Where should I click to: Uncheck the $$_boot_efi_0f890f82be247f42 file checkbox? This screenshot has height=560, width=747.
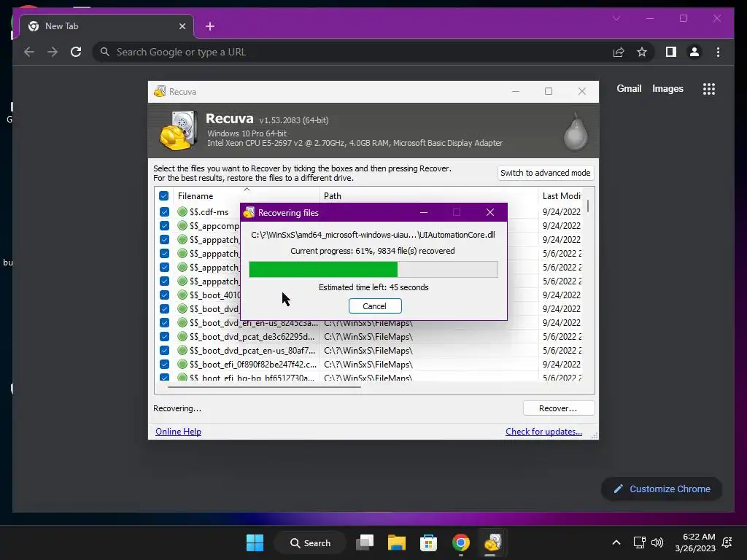(x=164, y=365)
